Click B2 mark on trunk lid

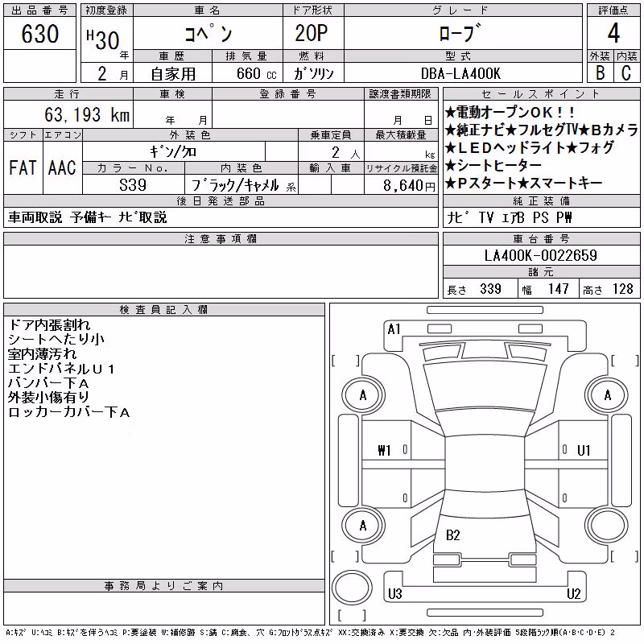(452, 535)
